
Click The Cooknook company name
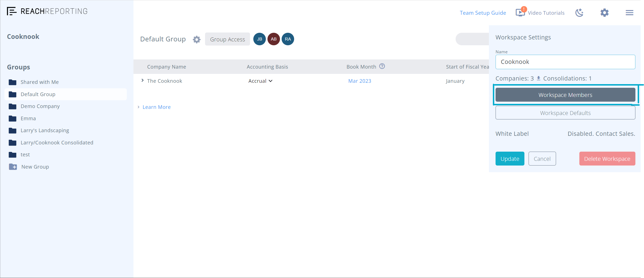pos(165,81)
